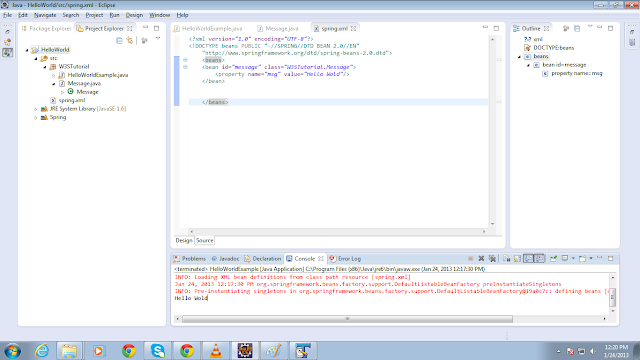This screenshot has width=640, height=360.
Task: Collapse the HelloWorld project node
Action: 27,50
